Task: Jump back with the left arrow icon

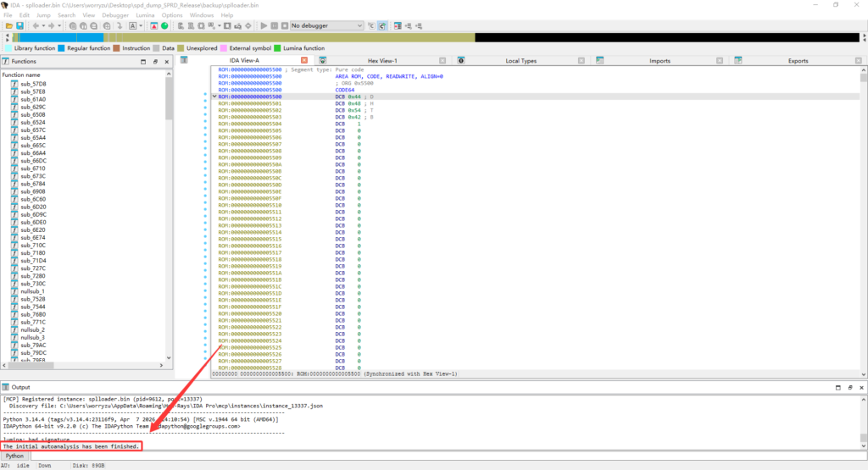Action: tap(36, 26)
